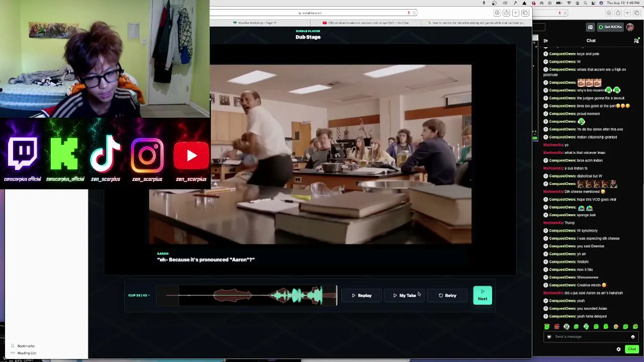Click chat message "you sounded Asian"
The height and width of the screenshot is (362, 644).
[592, 309]
